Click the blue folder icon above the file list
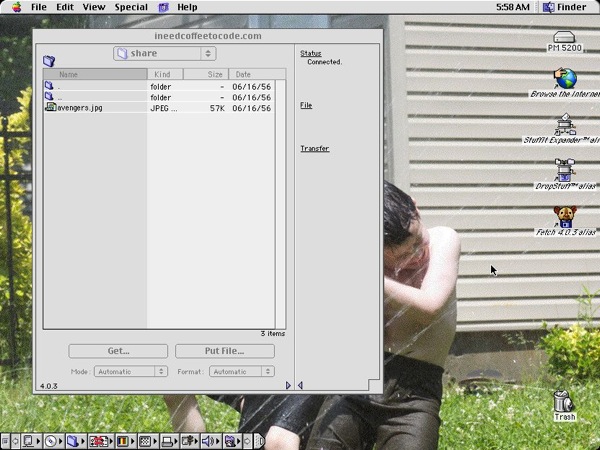Screen dimensions: 600x450 click(49, 60)
